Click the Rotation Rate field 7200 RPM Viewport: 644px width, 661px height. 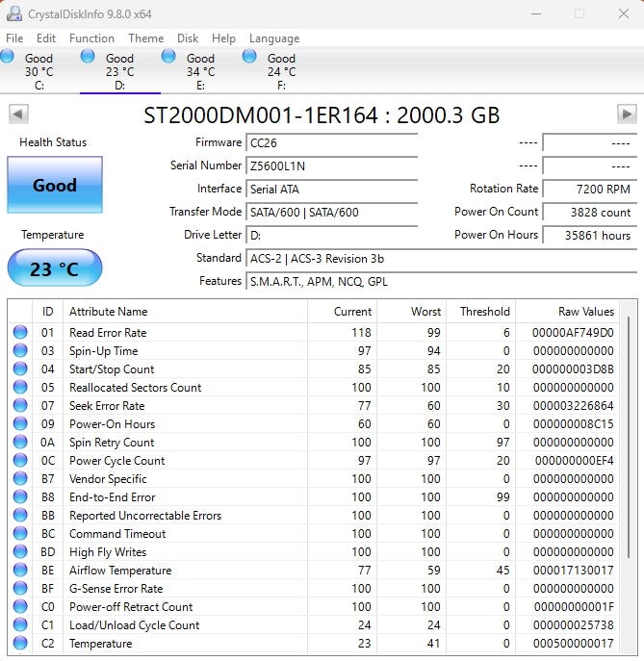(x=589, y=189)
